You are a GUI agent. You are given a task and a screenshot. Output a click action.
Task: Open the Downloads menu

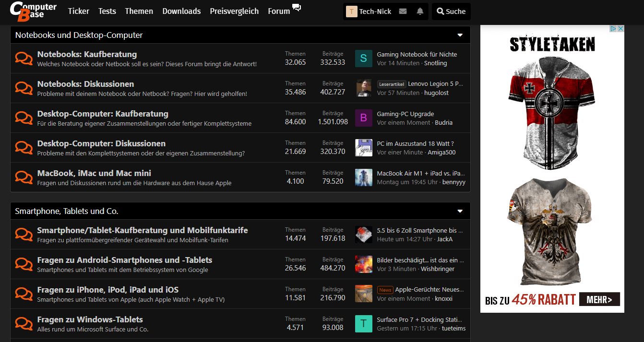(x=181, y=11)
